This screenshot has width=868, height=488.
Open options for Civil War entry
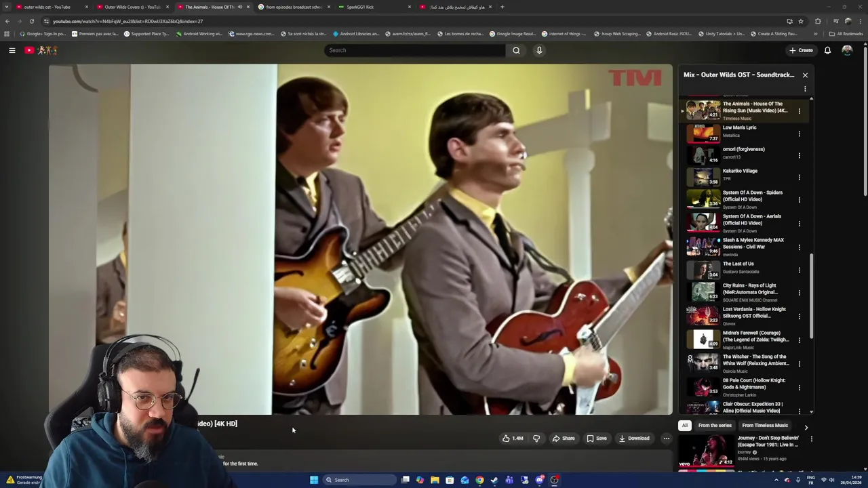(799, 247)
